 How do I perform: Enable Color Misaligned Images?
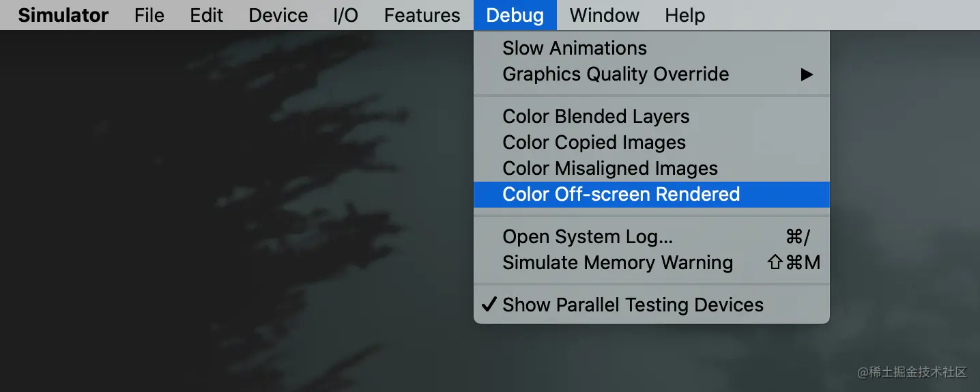(652, 168)
